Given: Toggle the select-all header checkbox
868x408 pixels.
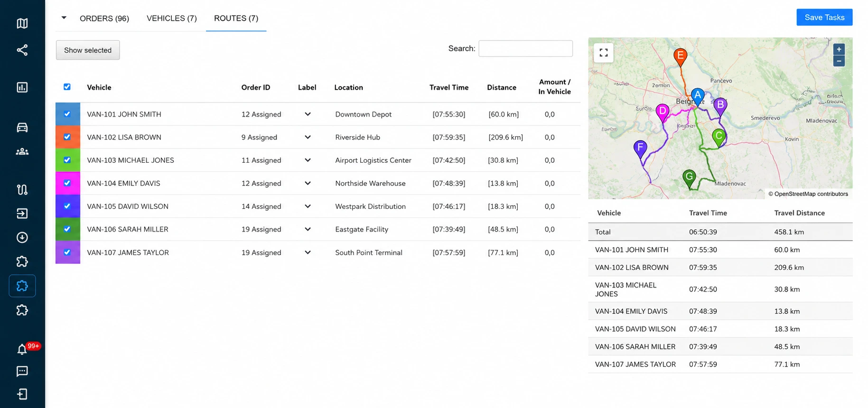Looking at the screenshot, I should [x=67, y=87].
